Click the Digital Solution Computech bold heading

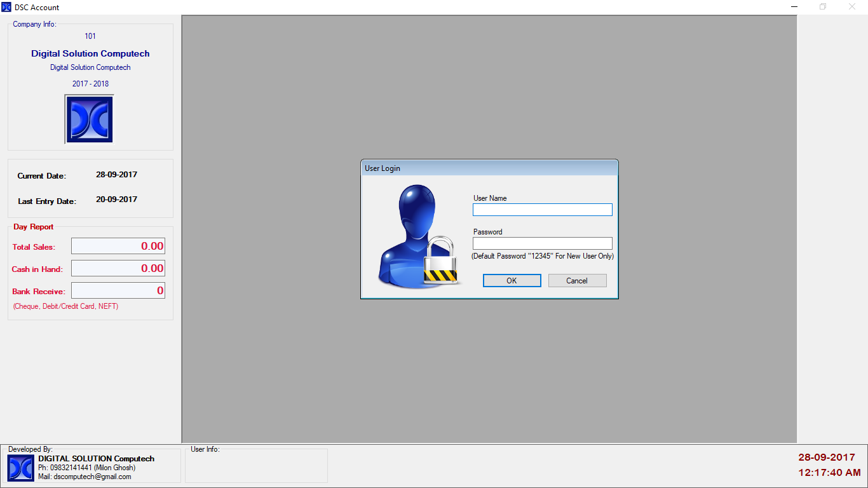(x=90, y=54)
